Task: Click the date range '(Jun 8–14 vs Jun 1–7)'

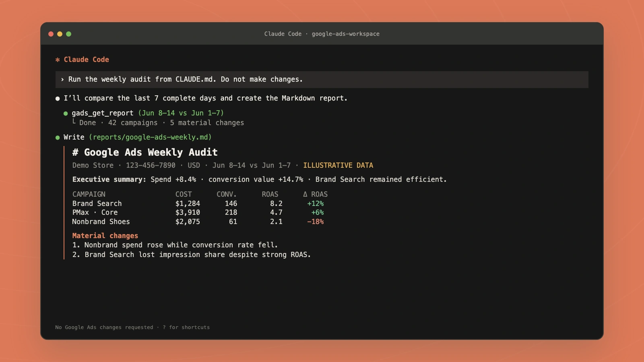Action: tap(181, 113)
